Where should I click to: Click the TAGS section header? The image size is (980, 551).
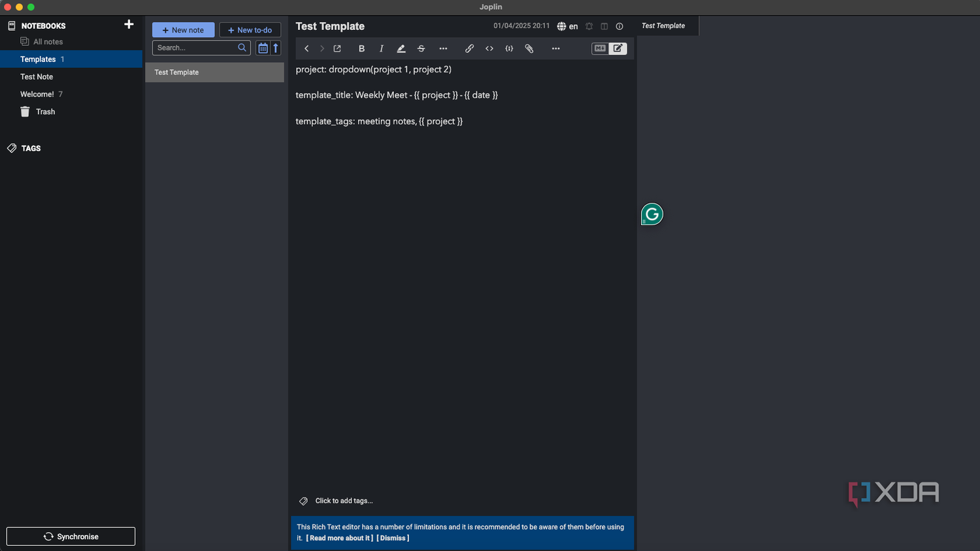[31, 148]
